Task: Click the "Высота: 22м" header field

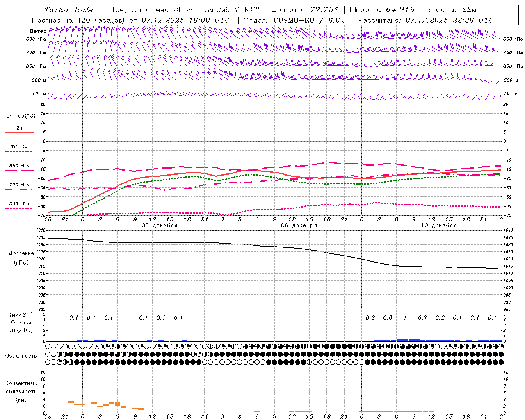Action: click(451, 10)
